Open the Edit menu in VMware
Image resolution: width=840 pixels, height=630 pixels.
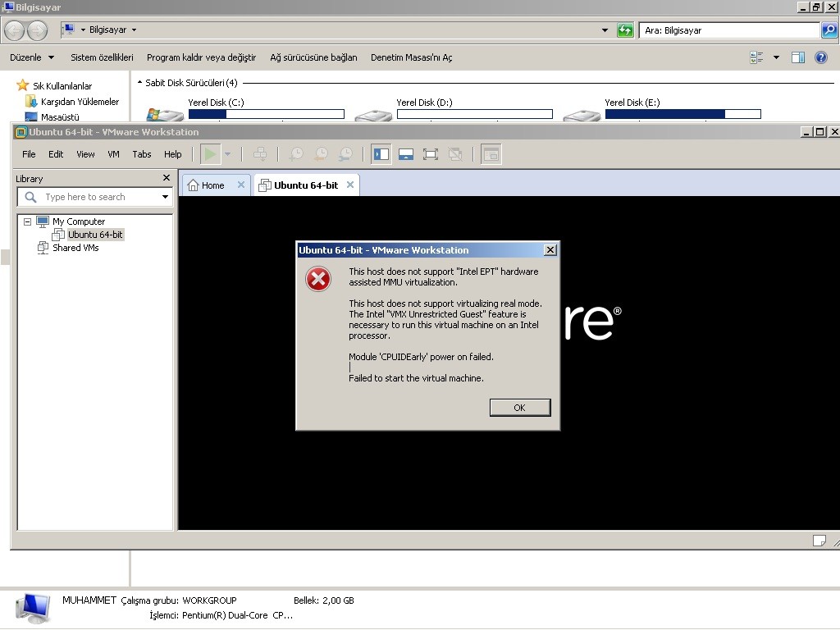pos(56,154)
